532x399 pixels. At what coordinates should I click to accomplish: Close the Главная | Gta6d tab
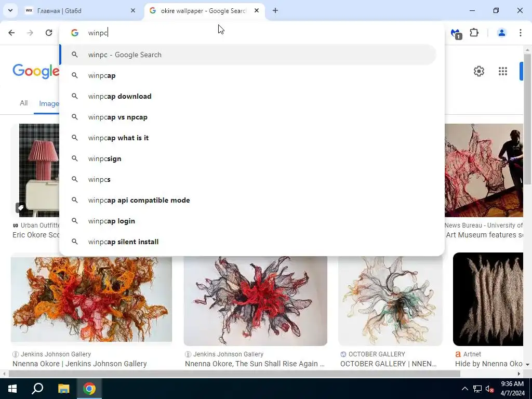[x=133, y=11]
